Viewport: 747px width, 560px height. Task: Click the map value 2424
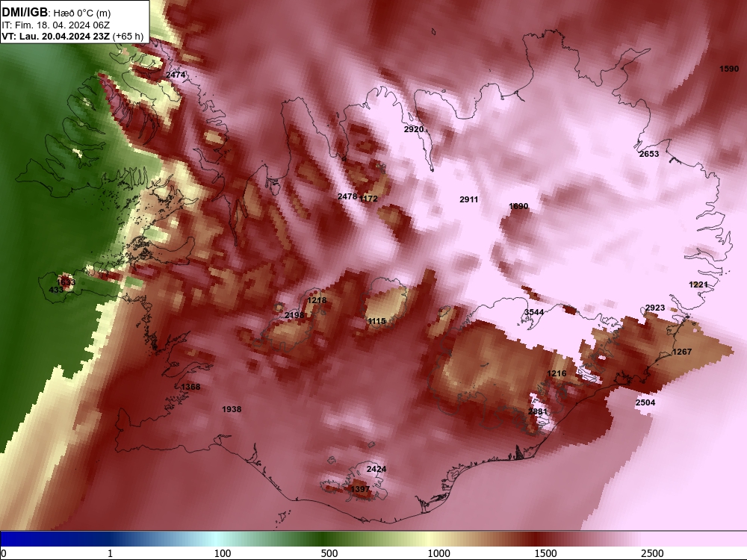tap(376, 469)
